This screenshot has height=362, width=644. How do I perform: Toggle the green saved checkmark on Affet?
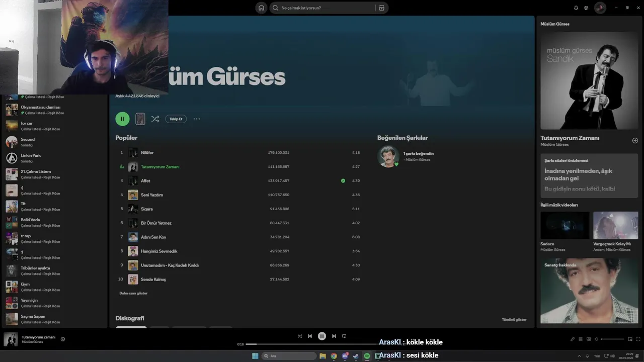tap(343, 180)
